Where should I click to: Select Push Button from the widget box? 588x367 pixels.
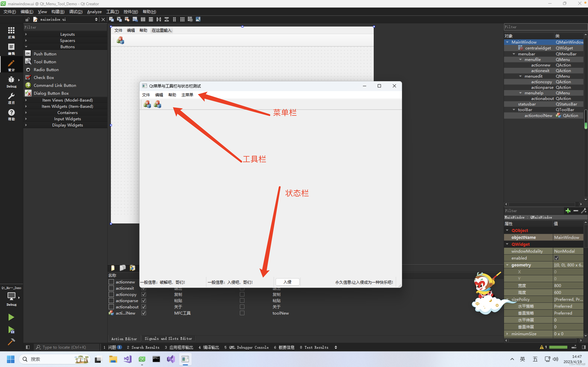[45, 54]
